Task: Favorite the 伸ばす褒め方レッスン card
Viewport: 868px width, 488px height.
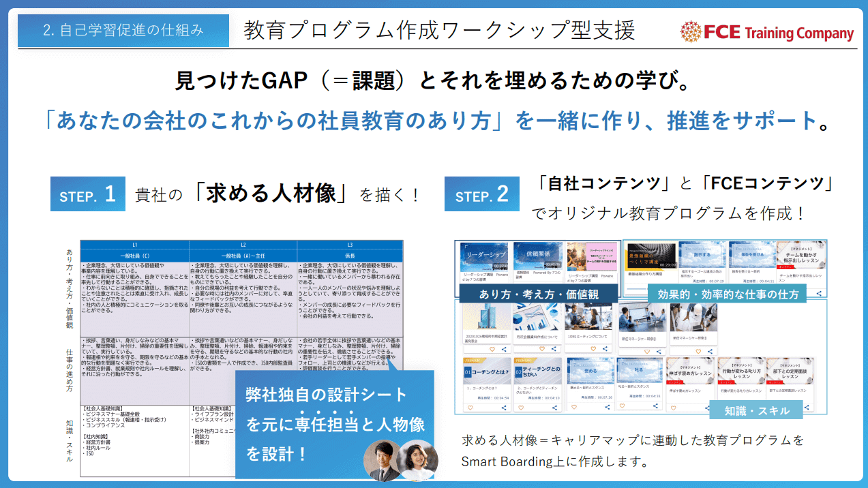Action: pos(674,406)
